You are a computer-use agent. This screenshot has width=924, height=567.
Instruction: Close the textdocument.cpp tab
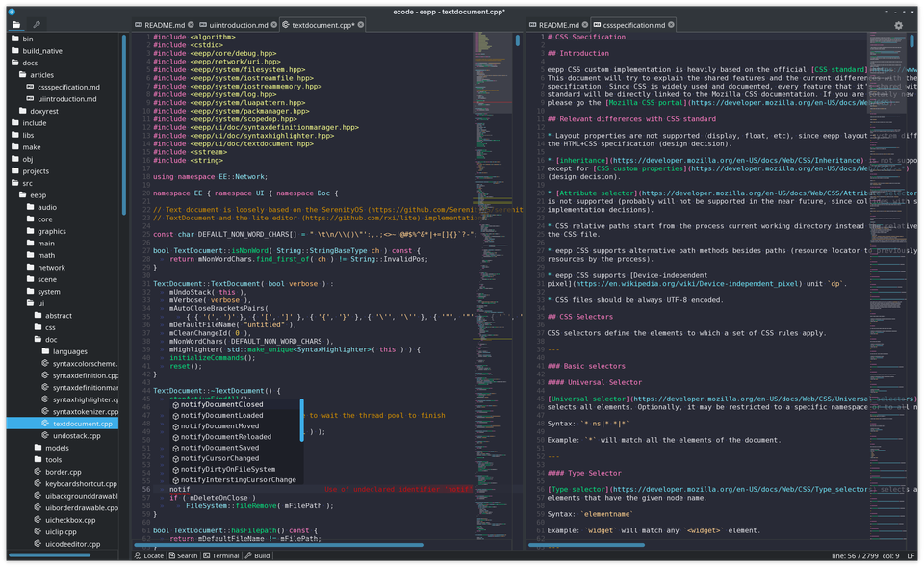coord(361,25)
